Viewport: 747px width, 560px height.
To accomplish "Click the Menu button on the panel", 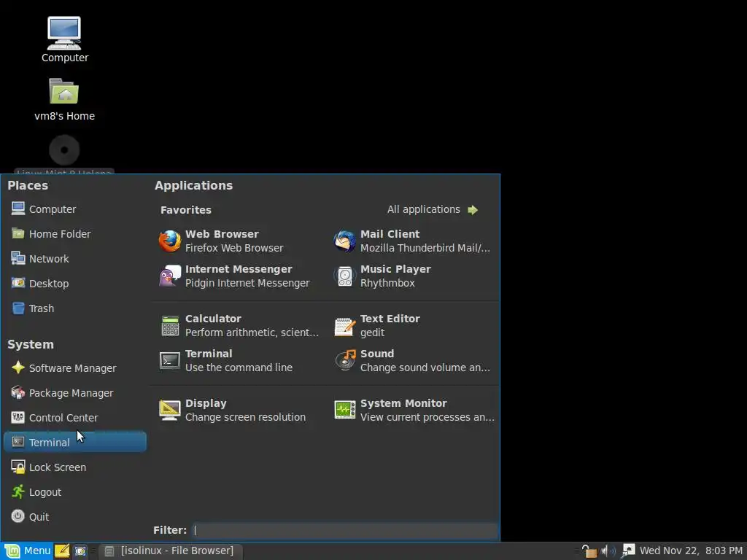I will [x=27, y=551].
